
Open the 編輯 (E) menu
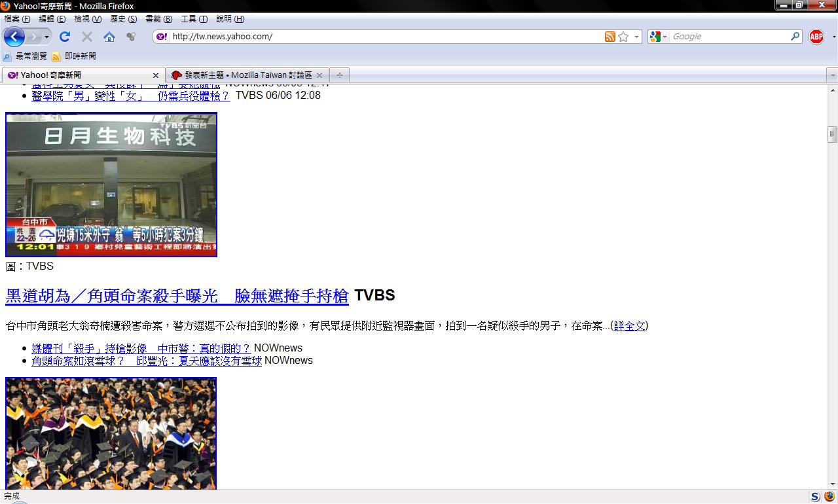pyautogui.click(x=52, y=19)
